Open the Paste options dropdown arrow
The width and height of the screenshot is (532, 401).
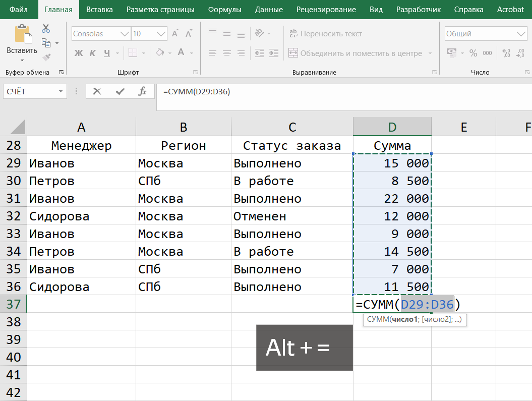tap(22, 61)
